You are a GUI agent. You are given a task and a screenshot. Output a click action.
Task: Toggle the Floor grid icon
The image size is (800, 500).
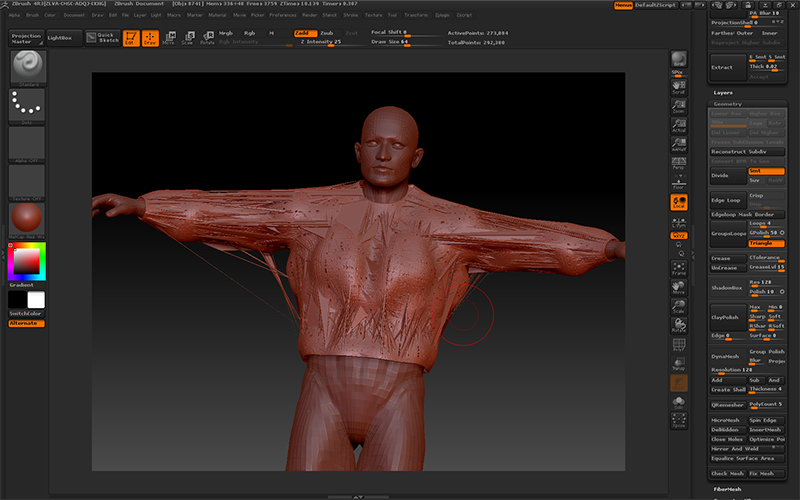(679, 183)
